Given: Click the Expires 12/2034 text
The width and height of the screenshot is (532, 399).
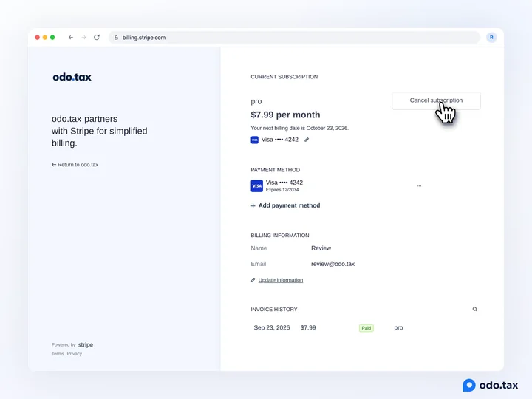Looking at the screenshot, I should pos(282,190).
